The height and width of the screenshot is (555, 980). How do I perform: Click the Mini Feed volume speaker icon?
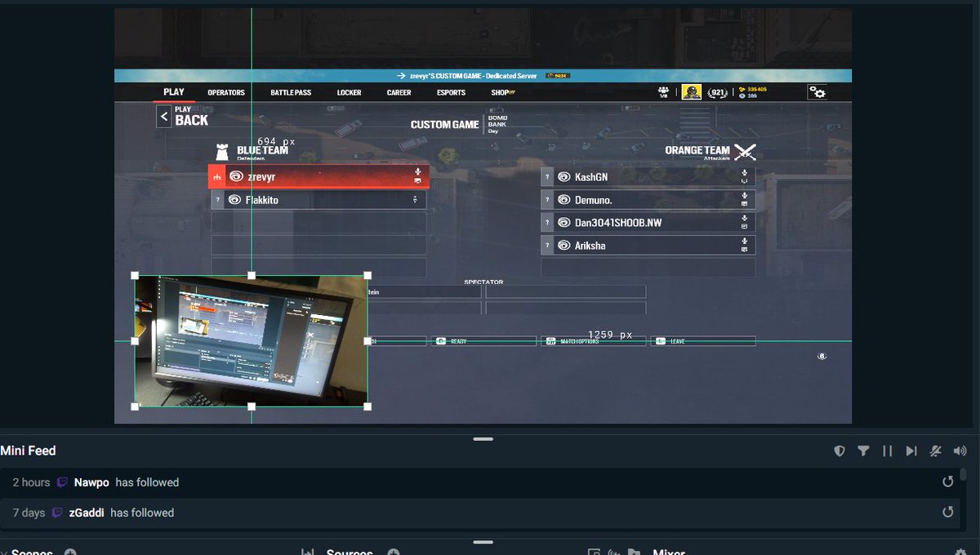[960, 451]
